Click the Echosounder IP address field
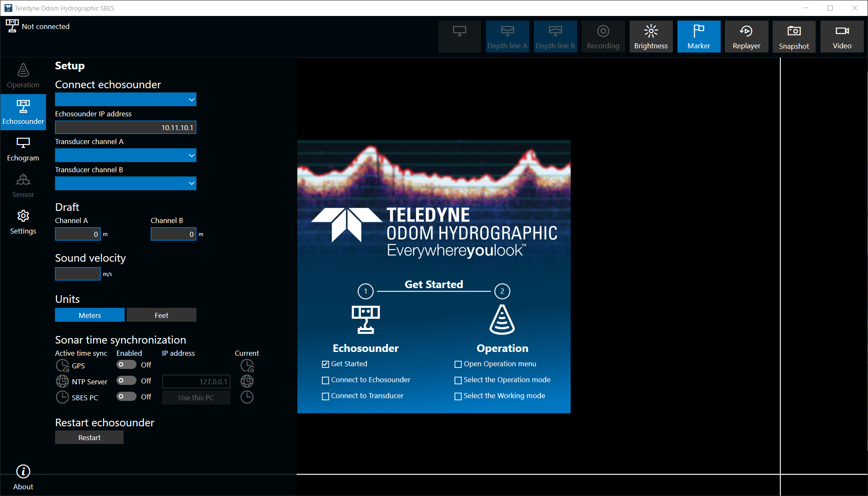The image size is (868, 496). pos(125,128)
